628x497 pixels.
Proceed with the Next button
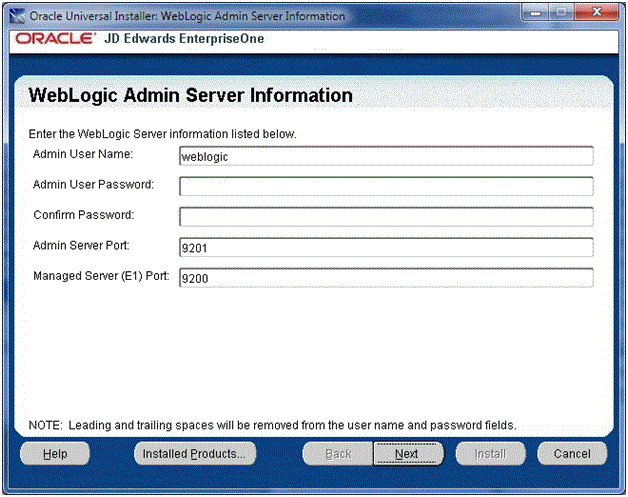click(408, 454)
